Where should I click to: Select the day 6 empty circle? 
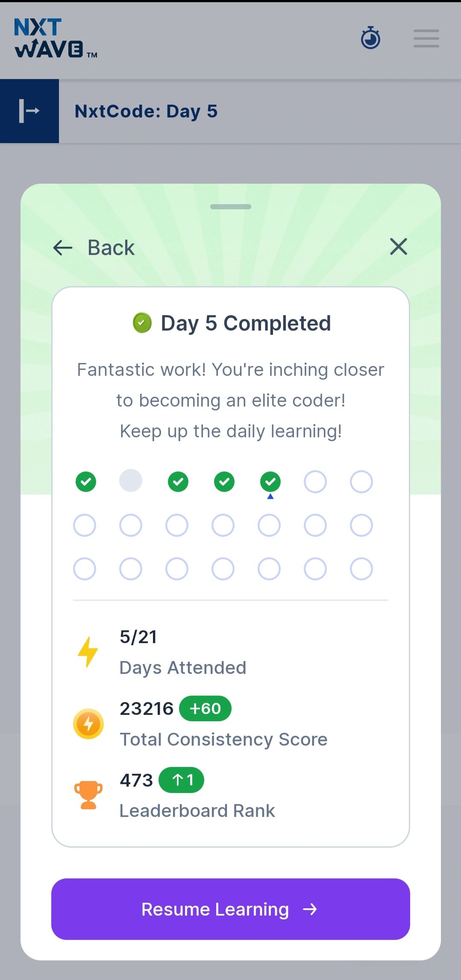tap(315, 482)
